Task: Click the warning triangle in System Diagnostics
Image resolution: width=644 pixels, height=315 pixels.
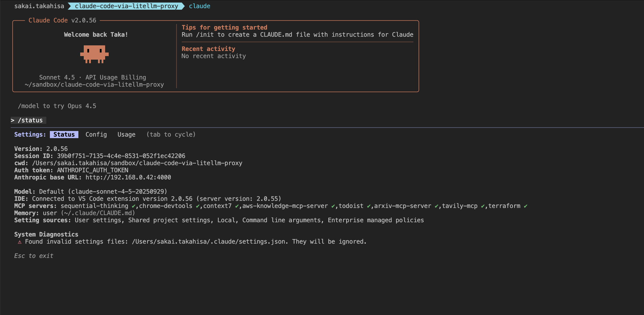Action: [x=19, y=242]
